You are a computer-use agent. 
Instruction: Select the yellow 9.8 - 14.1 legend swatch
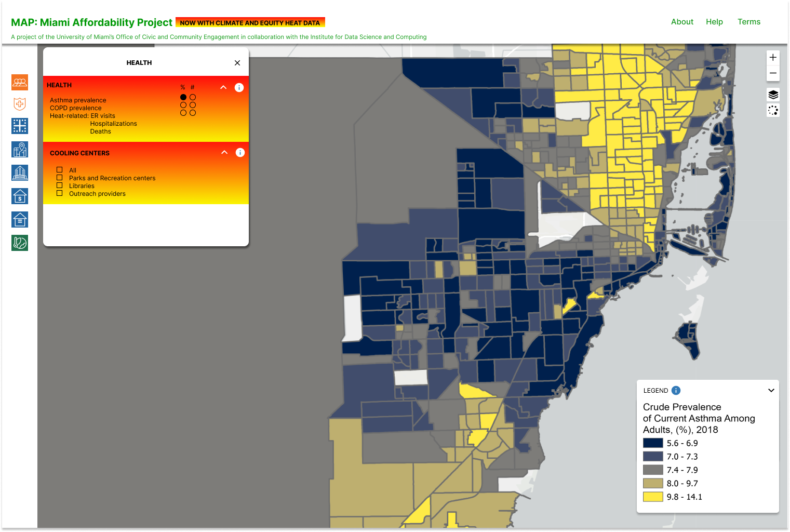pyautogui.click(x=653, y=497)
